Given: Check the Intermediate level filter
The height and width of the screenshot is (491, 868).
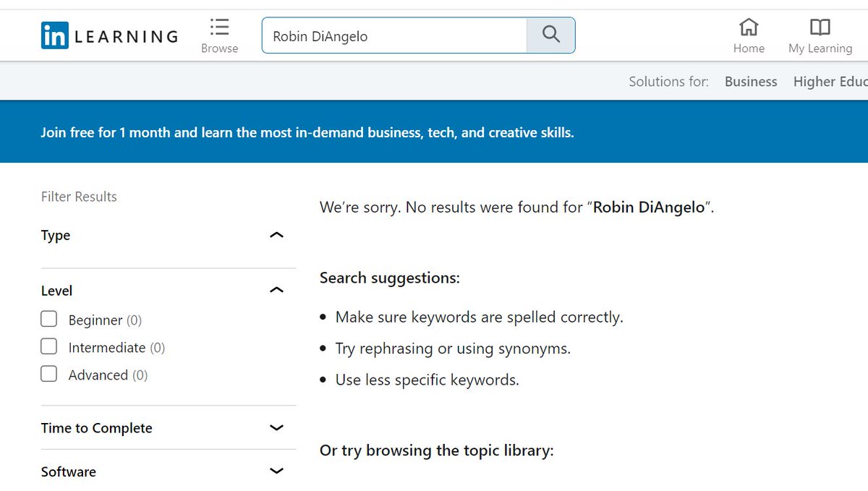Looking at the screenshot, I should pyautogui.click(x=48, y=346).
